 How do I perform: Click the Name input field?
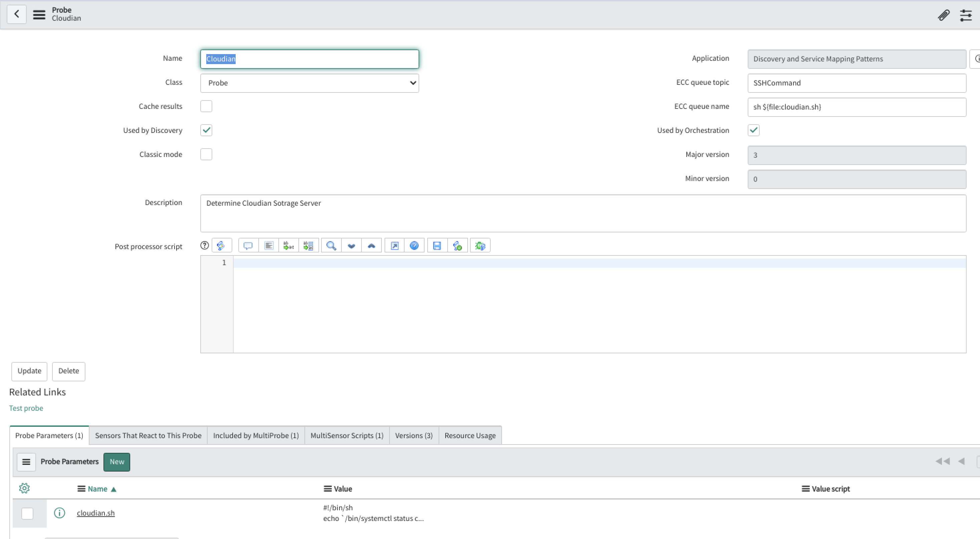coord(310,59)
